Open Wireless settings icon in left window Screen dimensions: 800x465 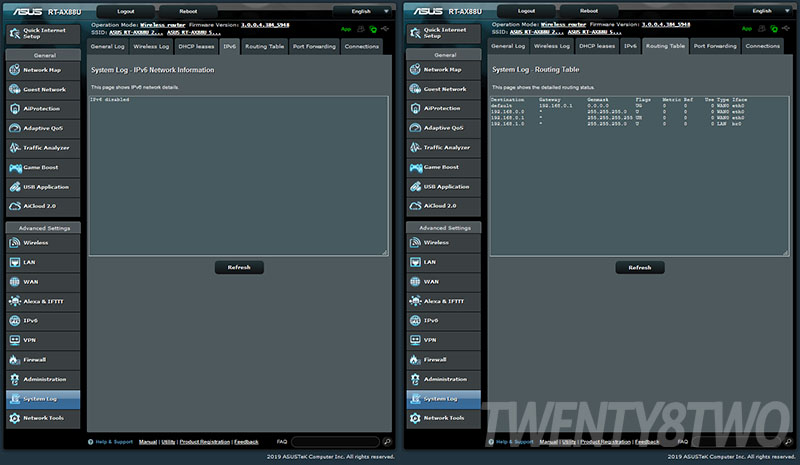coord(15,243)
